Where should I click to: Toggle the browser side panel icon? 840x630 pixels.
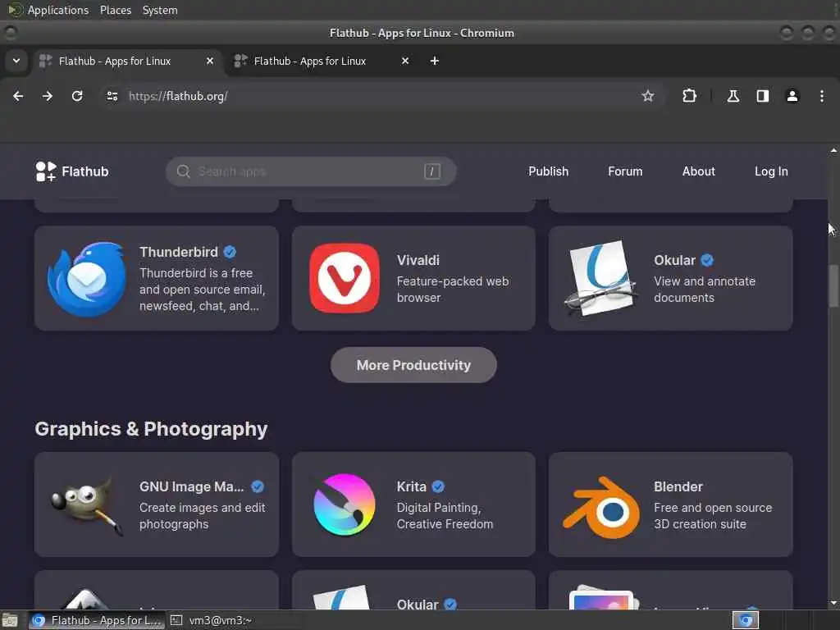pyautogui.click(x=762, y=96)
